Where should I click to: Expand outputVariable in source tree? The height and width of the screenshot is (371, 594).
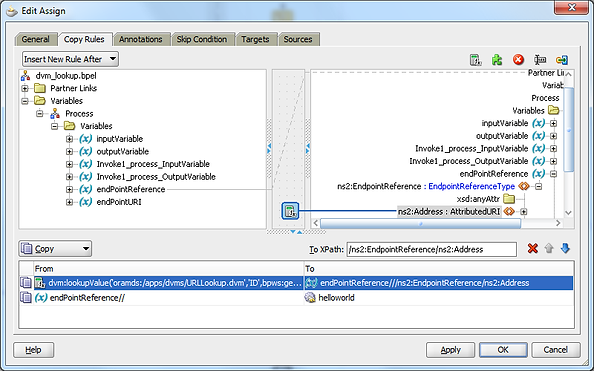click(x=69, y=152)
